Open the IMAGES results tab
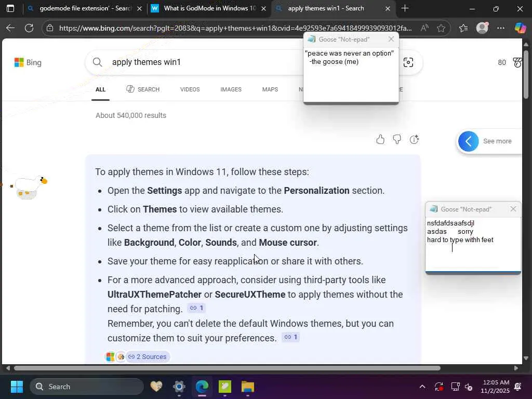 pyautogui.click(x=231, y=89)
